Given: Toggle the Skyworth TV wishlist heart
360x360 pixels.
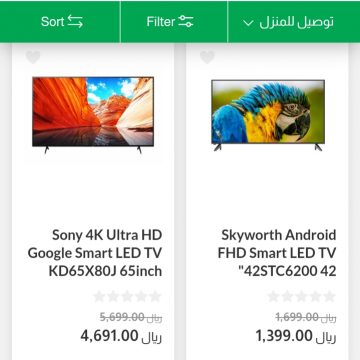Looking at the screenshot, I should [x=207, y=57].
